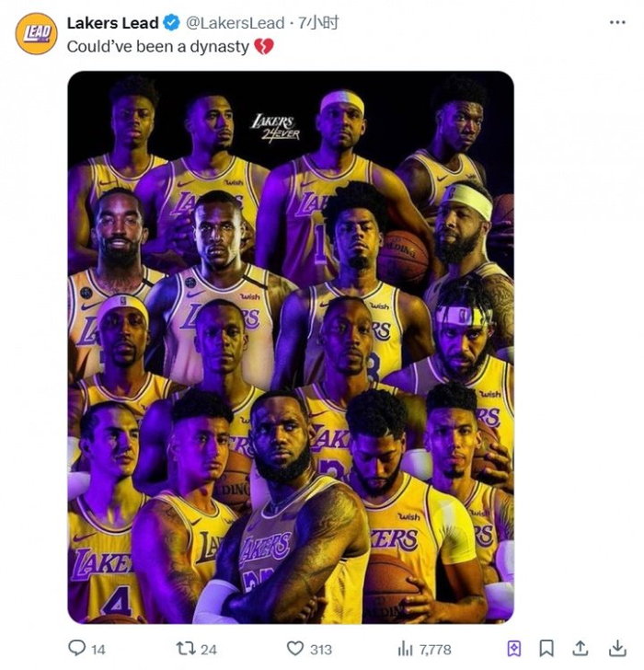Click the tweet text 'Could've been a dynasty'
Image resolution: width=644 pixels, height=670 pixels.
pyautogui.click(x=158, y=46)
